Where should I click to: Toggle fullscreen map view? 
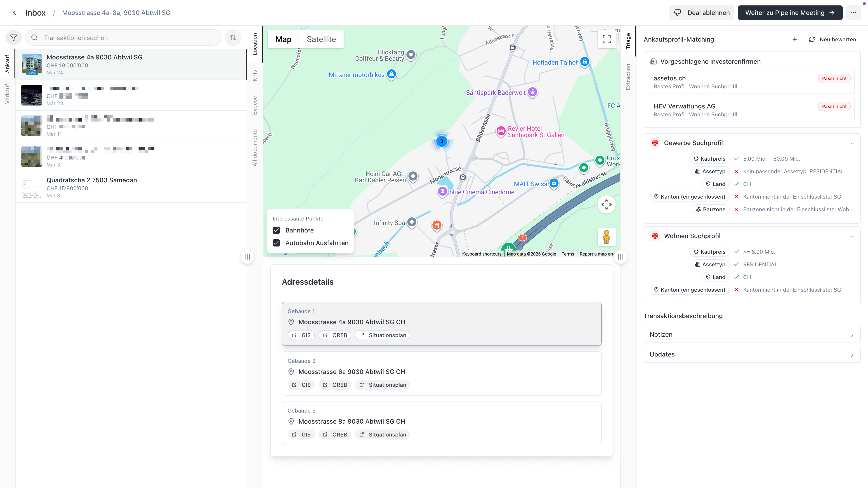coord(606,39)
